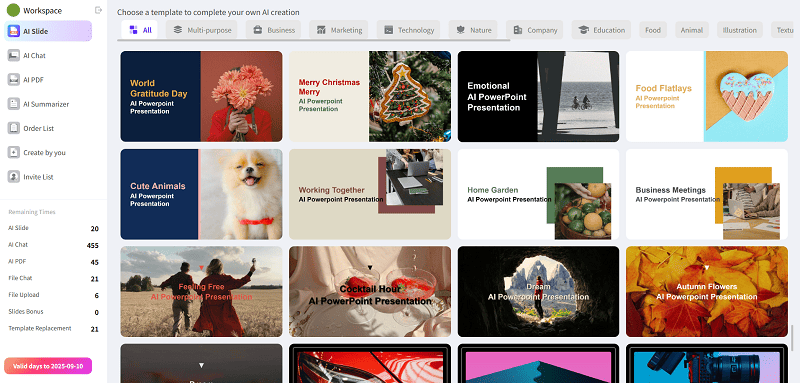Select the Illustration category tab
Viewport: 800px width, 383px height.
tap(739, 30)
